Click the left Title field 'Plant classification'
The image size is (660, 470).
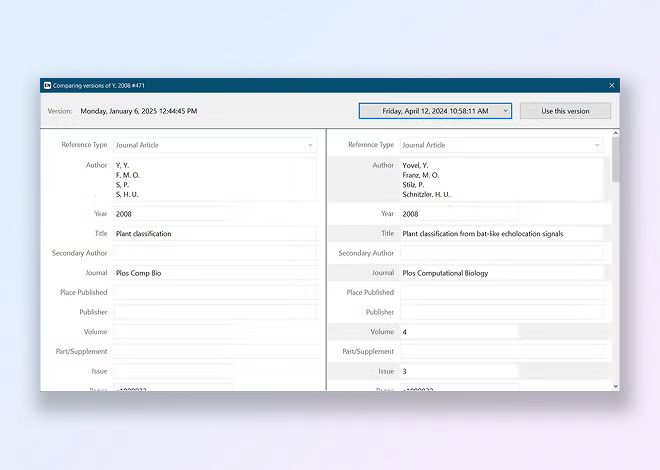(215, 233)
